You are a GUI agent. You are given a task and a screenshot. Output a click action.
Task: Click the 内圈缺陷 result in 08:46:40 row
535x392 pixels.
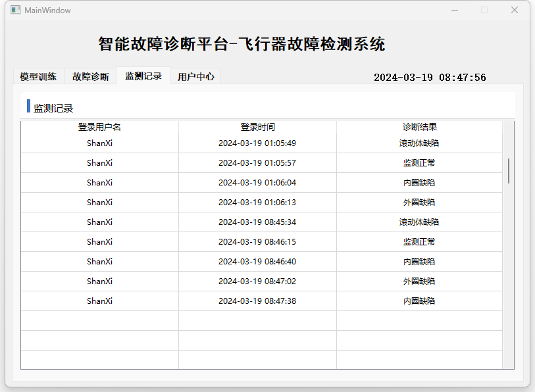(x=419, y=262)
